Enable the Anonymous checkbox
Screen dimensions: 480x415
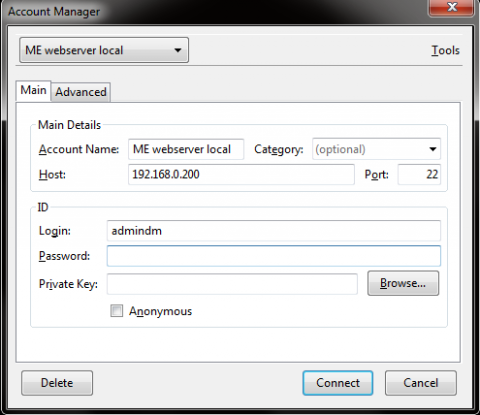pyautogui.click(x=116, y=311)
